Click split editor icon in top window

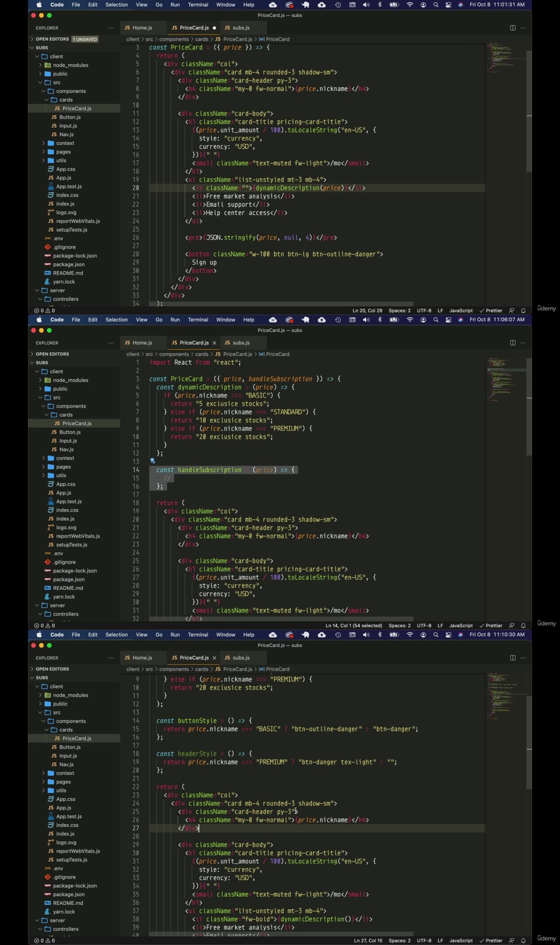point(513,28)
